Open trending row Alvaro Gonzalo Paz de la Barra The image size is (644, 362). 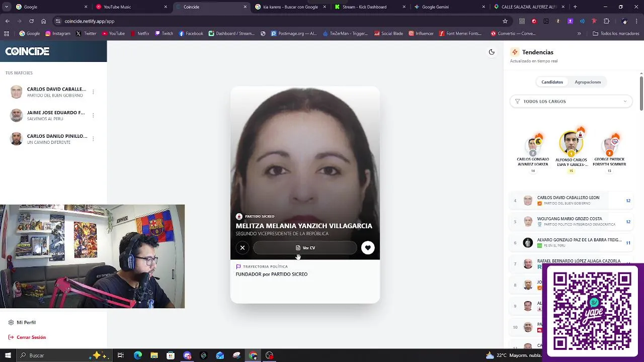[571, 243]
